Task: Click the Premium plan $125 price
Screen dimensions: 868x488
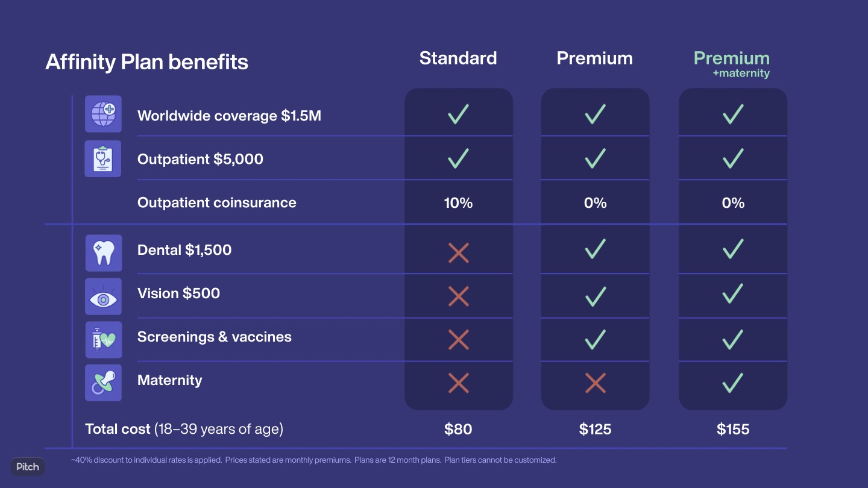Action: 595,429
